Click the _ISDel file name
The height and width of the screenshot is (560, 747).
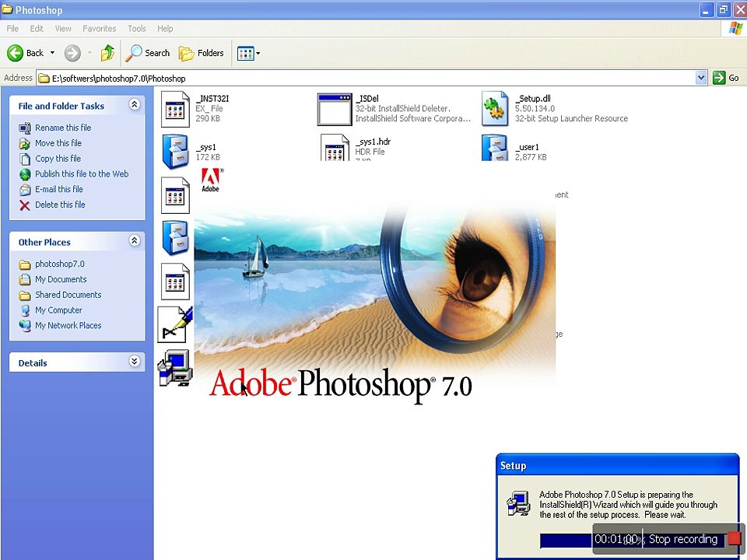coord(366,99)
